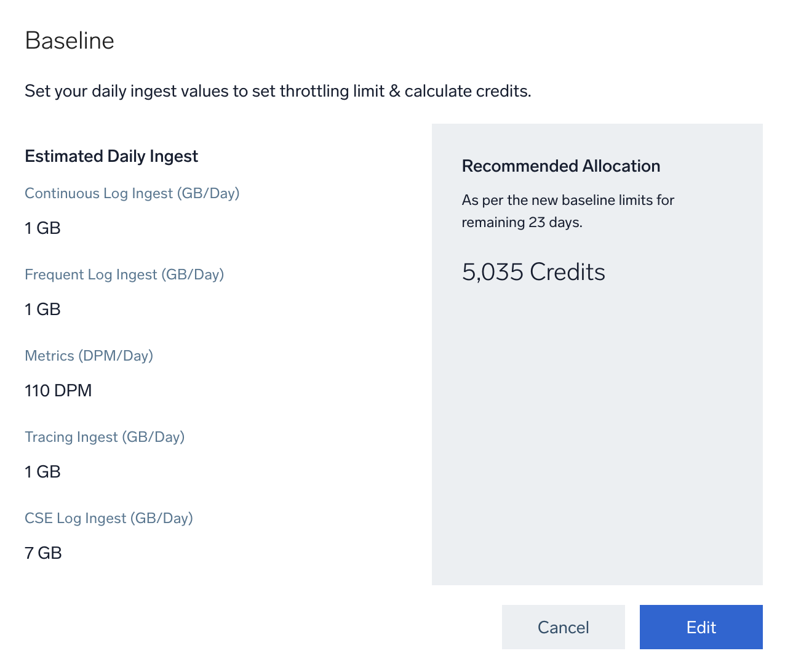
Task: Click the daily ingest throttling description text
Action: click(x=277, y=91)
